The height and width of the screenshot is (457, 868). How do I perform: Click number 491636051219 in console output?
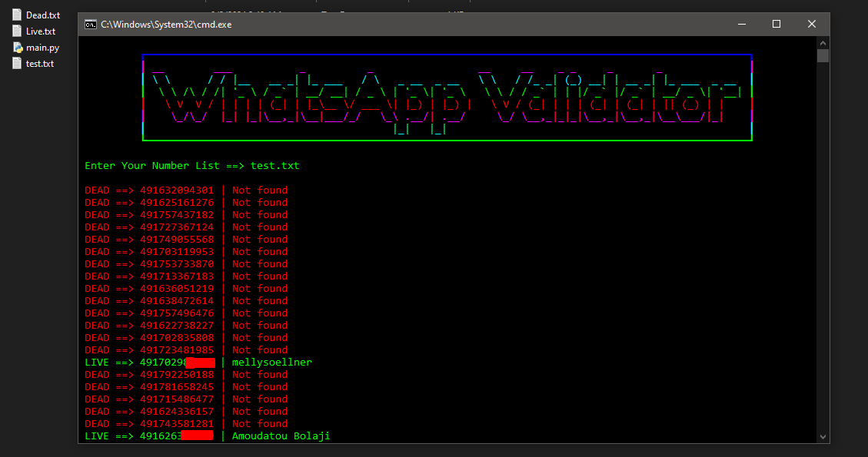pyautogui.click(x=177, y=288)
